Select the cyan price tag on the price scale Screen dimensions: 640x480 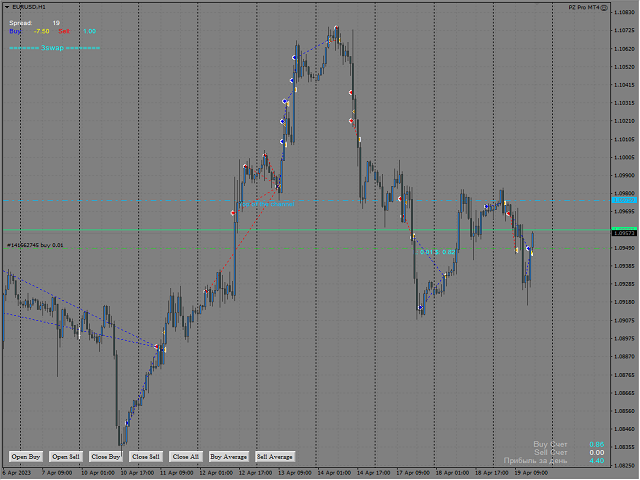tap(624, 200)
